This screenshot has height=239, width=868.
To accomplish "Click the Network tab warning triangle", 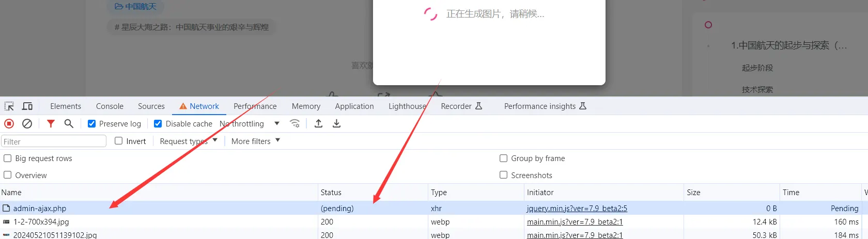I will pyautogui.click(x=183, y=106).
